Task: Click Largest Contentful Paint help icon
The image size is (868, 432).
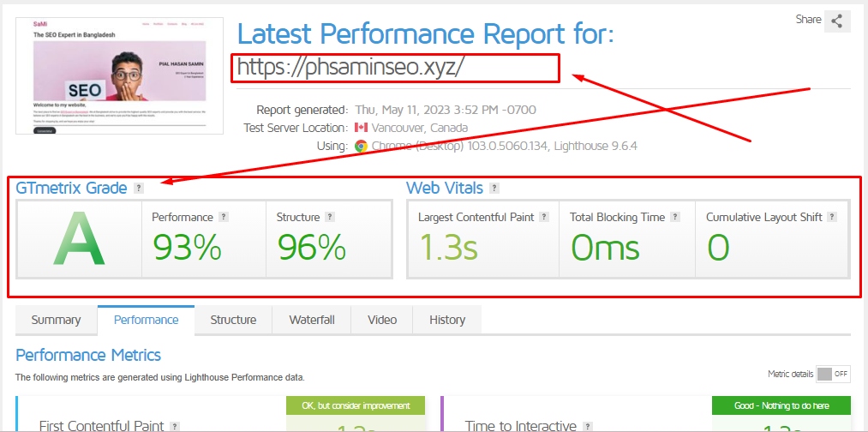Action: [544, 217]
